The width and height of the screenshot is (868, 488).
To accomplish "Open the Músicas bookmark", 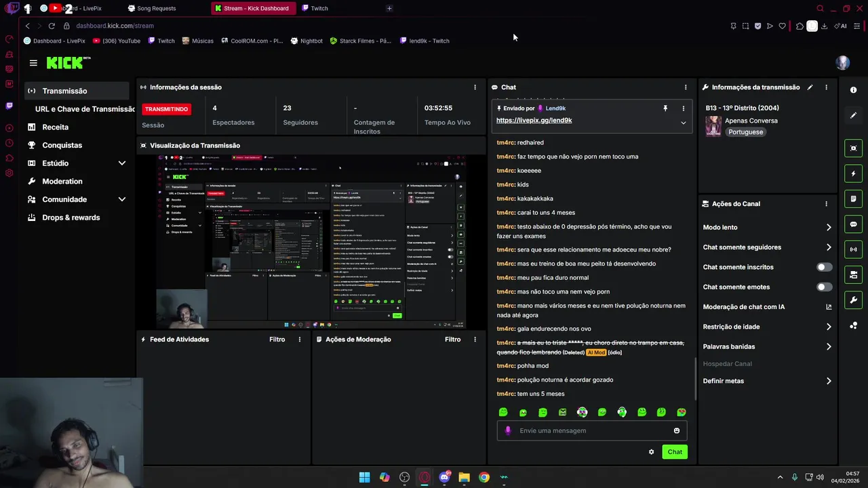I will 198,41.
